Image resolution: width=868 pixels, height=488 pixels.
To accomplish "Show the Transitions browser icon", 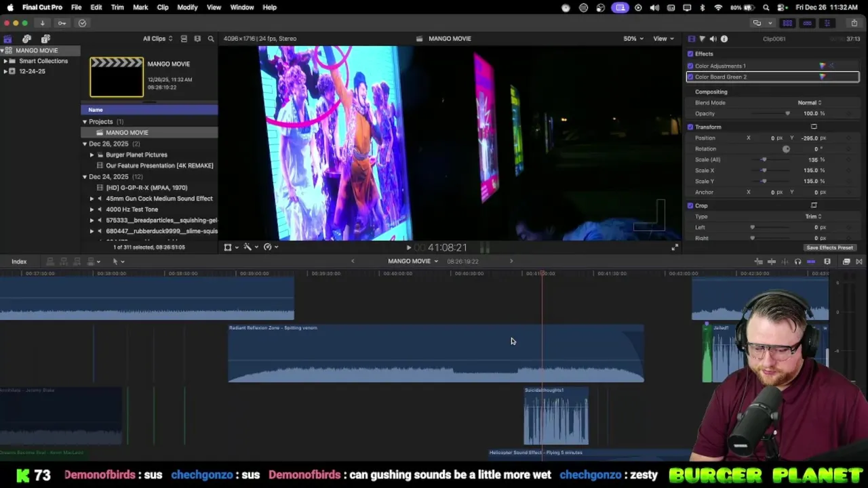I will pyautogui.click(x=859, y=262).
